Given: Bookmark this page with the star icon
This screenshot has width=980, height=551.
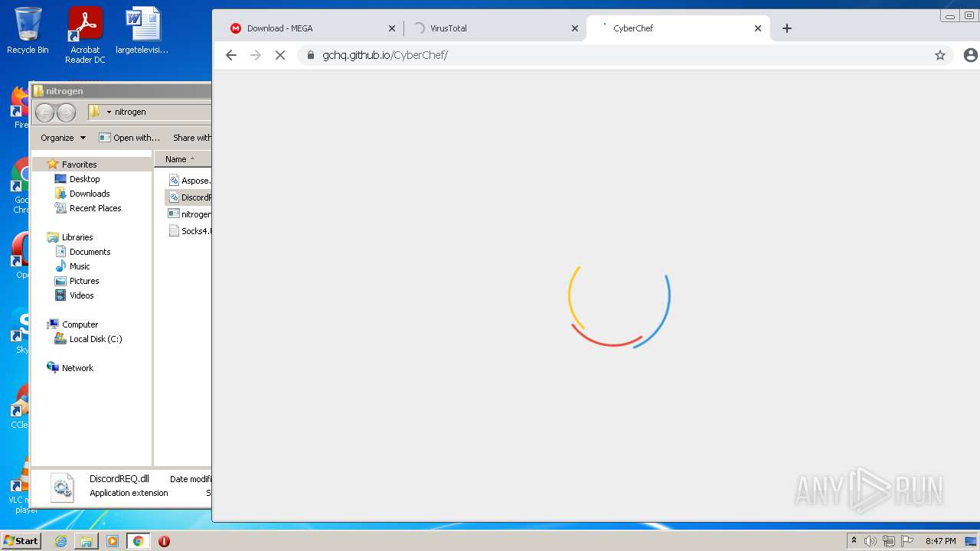Looking at the screenshot, I should (x=940, y=55).
